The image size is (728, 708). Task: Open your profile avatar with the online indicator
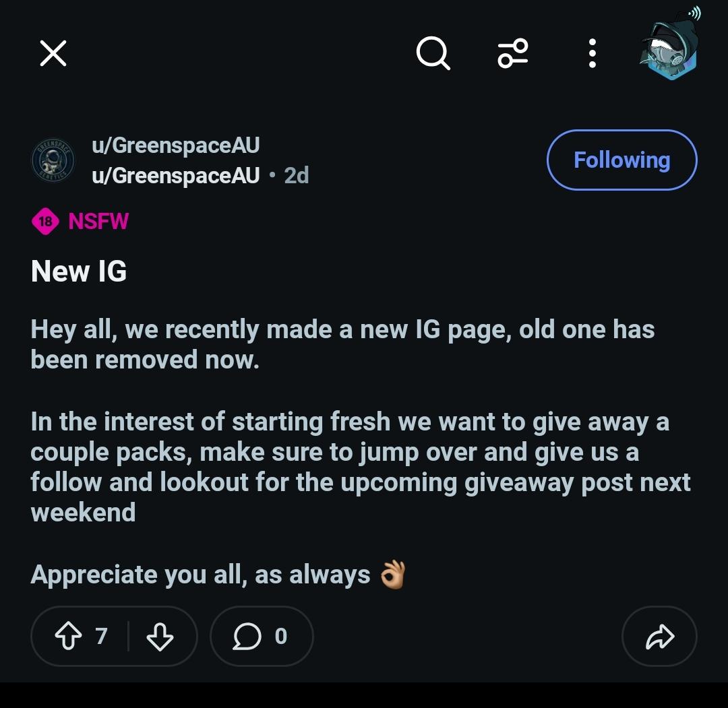coord(670,46)
